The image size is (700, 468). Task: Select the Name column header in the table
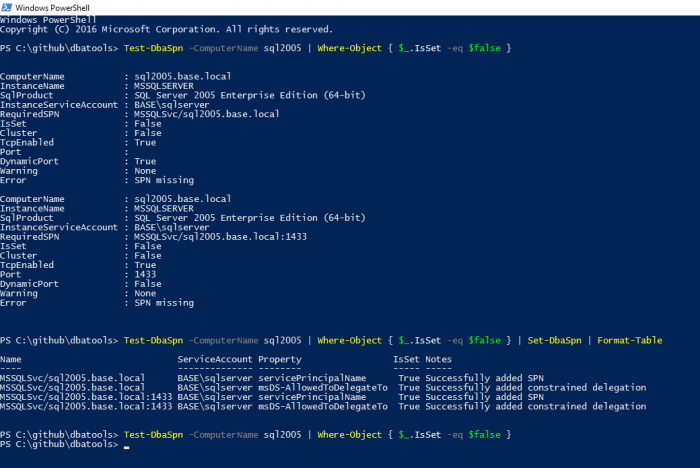(11, 358)
